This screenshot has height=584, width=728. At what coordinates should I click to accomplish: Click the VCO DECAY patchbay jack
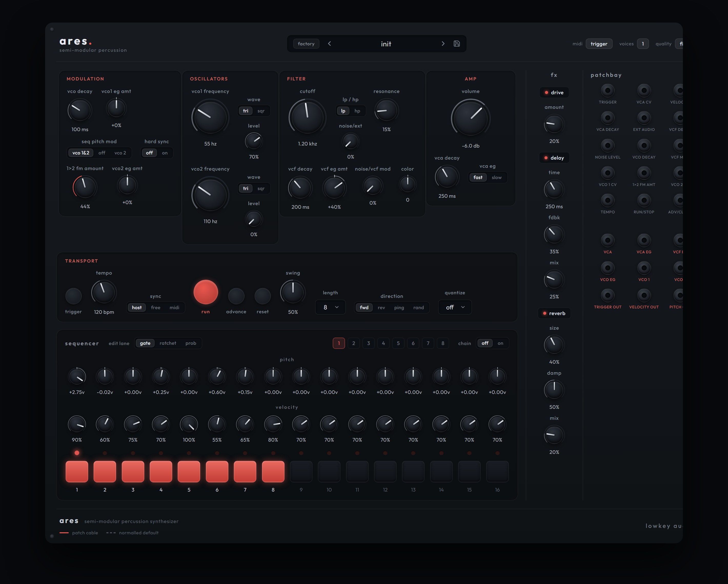644,146
